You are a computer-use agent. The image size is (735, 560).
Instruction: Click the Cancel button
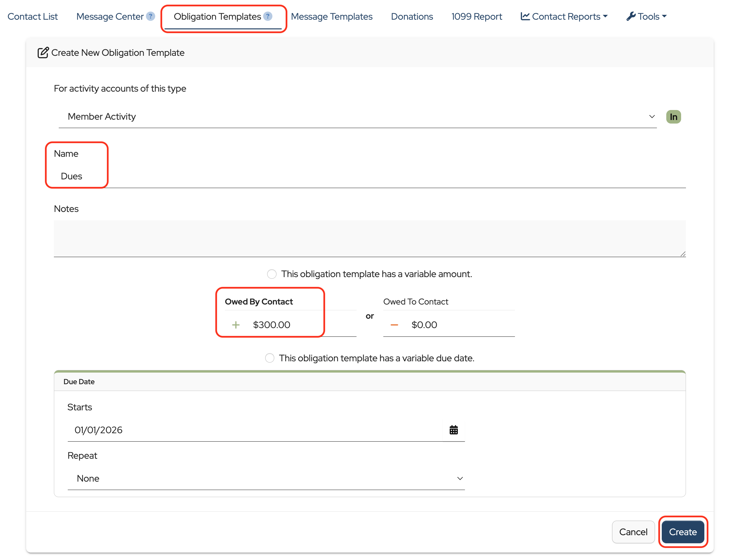point(633,532)
